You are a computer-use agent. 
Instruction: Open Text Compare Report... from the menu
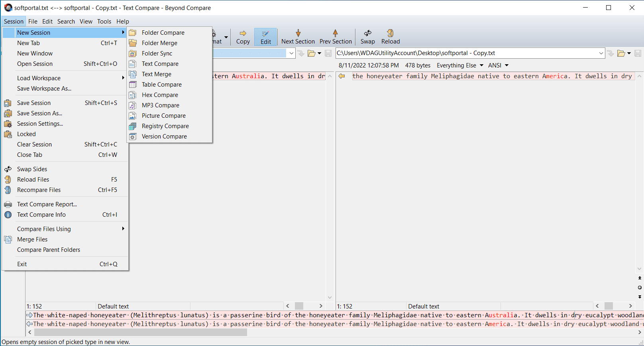[65, 204]
